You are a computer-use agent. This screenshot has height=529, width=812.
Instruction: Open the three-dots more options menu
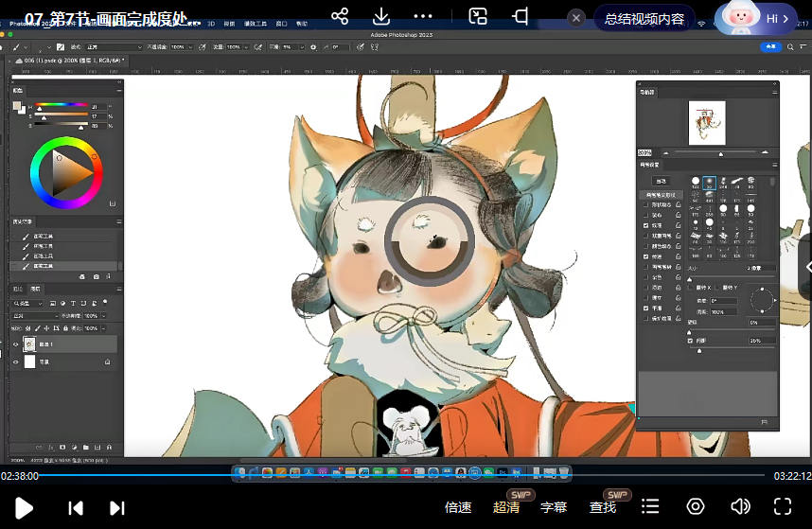423,17
